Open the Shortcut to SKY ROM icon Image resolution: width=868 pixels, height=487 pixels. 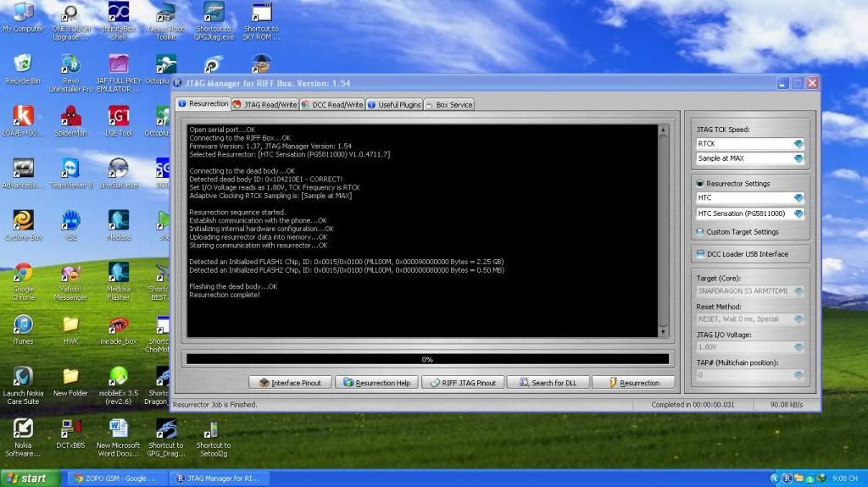click(261, 21)
